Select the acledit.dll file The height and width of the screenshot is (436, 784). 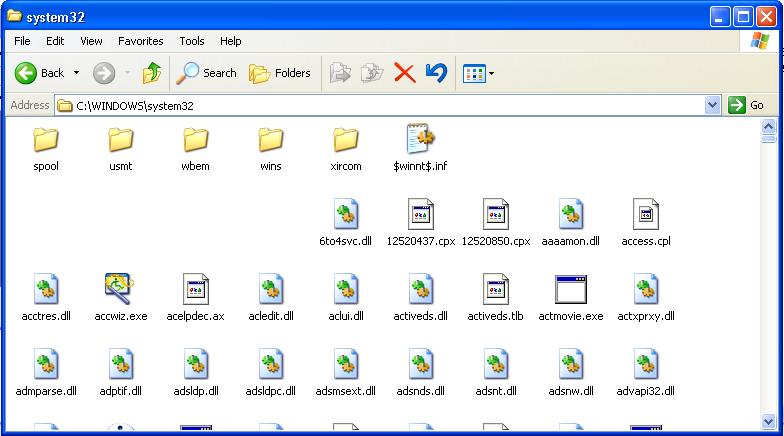270,298
